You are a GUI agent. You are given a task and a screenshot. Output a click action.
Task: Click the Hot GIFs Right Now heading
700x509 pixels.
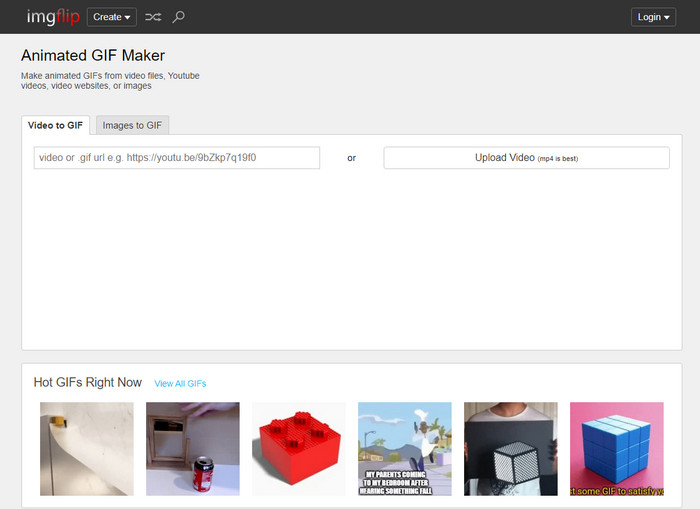click(88, 383)
